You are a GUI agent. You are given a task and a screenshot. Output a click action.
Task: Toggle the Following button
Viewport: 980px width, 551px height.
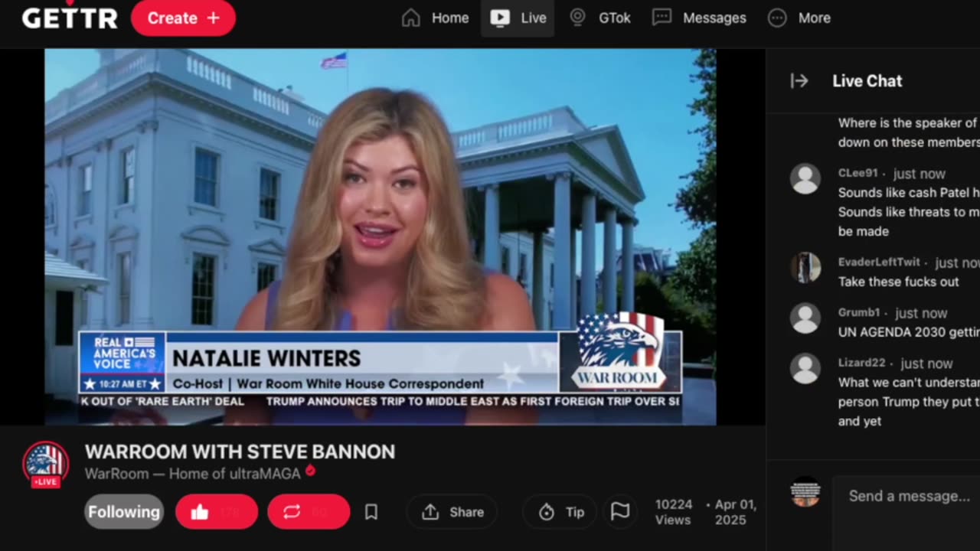(x=124, y=512)
